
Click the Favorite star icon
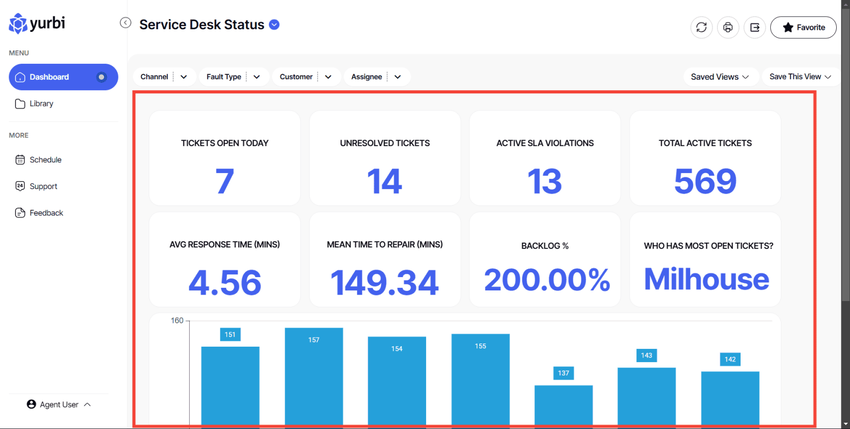coord(788,27)
